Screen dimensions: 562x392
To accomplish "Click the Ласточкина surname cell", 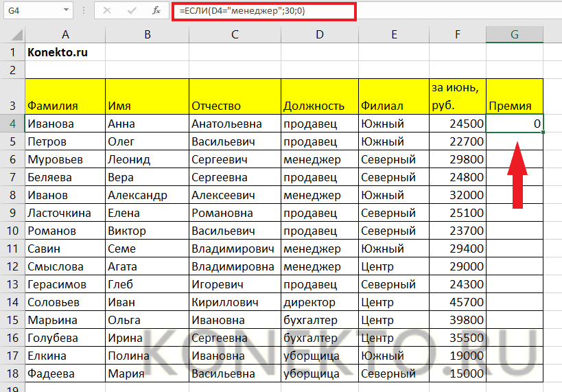I will coord(65,213).
